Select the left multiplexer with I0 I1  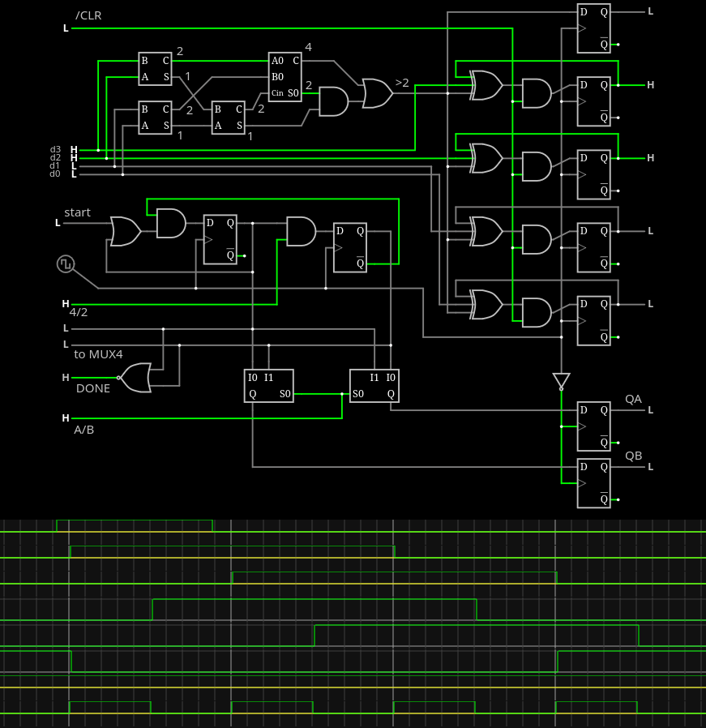point(269,386)
